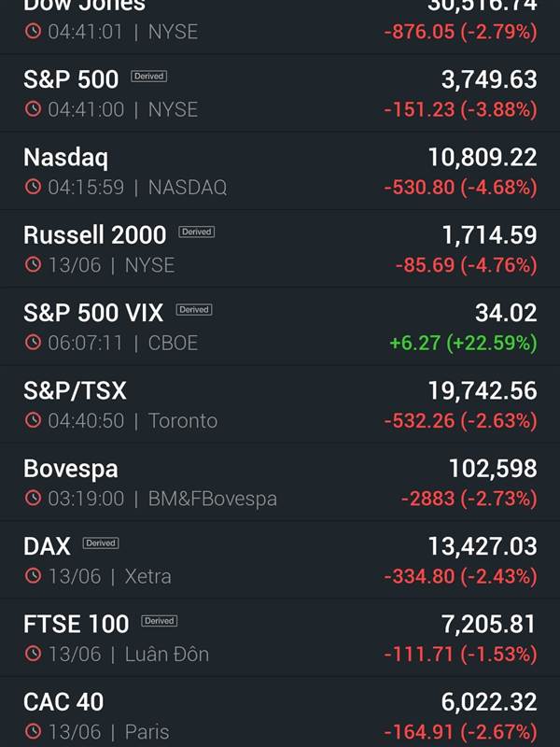Tap the clock icon beside the S&P 500 time

[33, 109]
